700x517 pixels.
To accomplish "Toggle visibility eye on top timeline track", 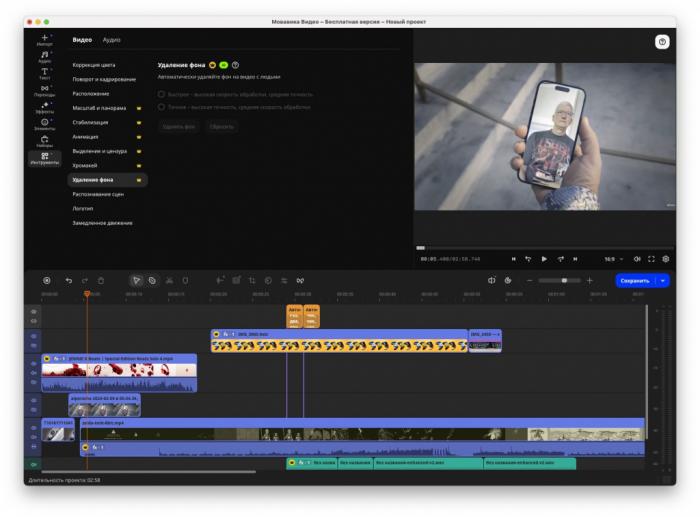I will [x=33, y=312].
